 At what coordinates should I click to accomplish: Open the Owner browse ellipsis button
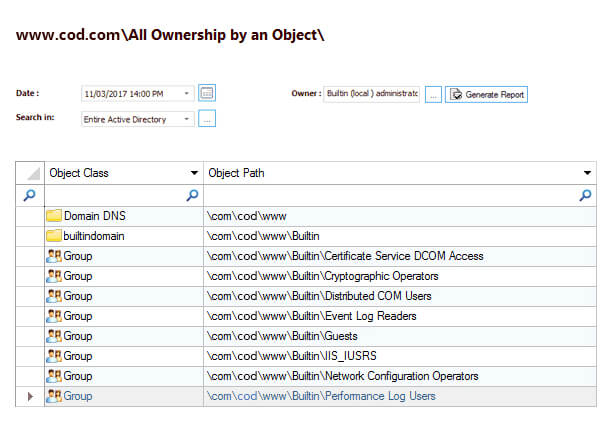pos(433,94)
